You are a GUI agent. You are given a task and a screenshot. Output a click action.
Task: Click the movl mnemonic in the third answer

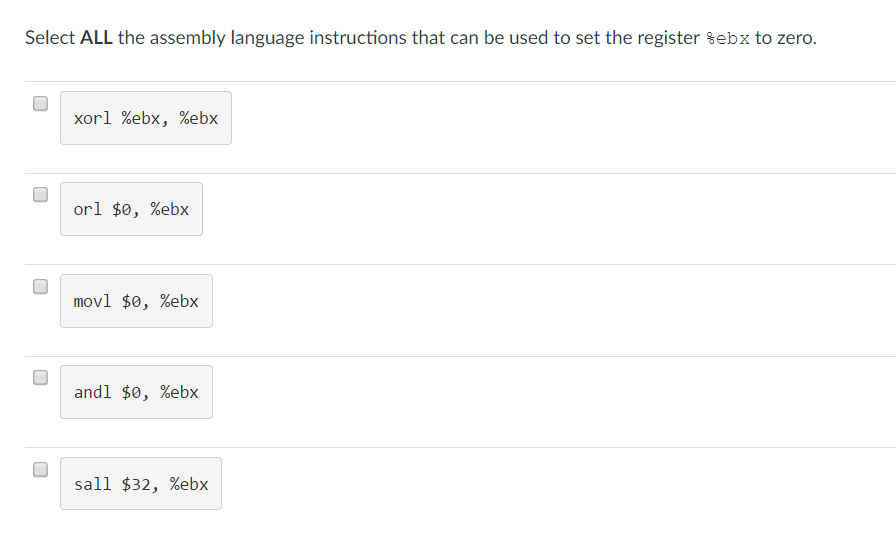(x=93, y=301)
